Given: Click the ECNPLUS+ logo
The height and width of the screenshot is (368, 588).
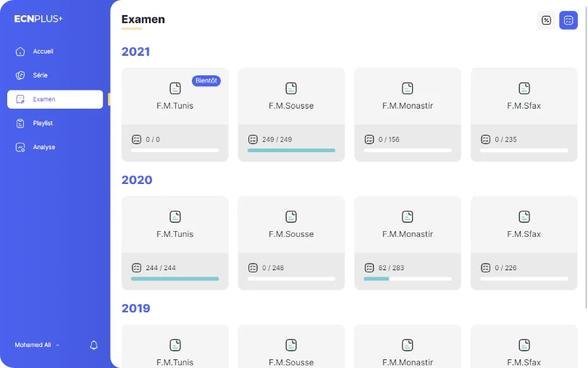Looking at the screenshot, I should coord(38,19).
